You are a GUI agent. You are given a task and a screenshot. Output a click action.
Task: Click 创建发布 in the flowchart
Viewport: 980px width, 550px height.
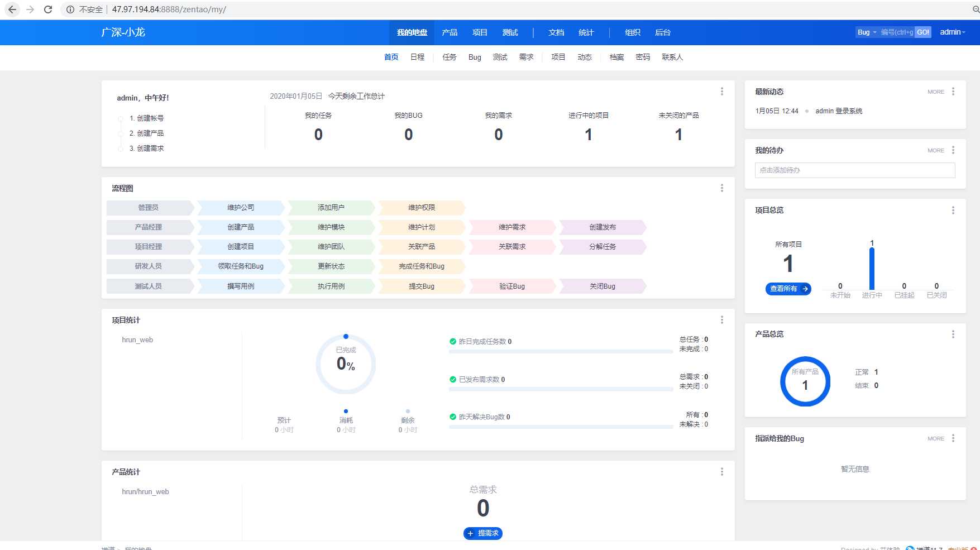(x=603, y=227)
